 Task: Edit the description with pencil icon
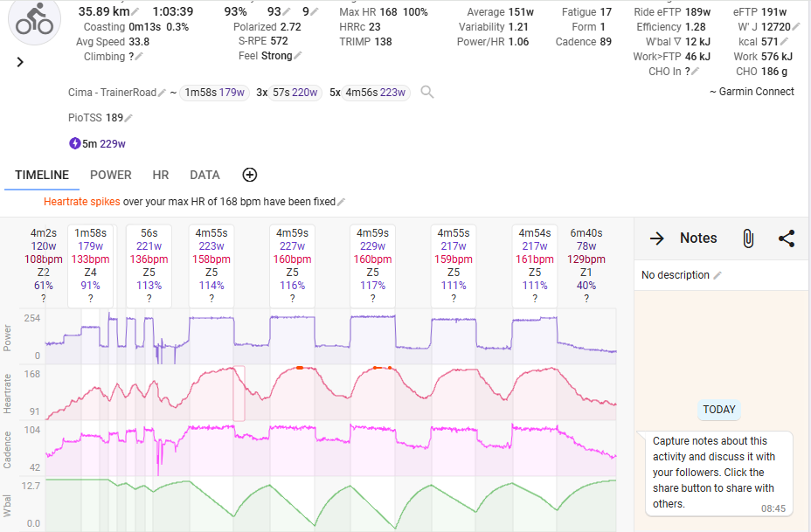[717, 275]
